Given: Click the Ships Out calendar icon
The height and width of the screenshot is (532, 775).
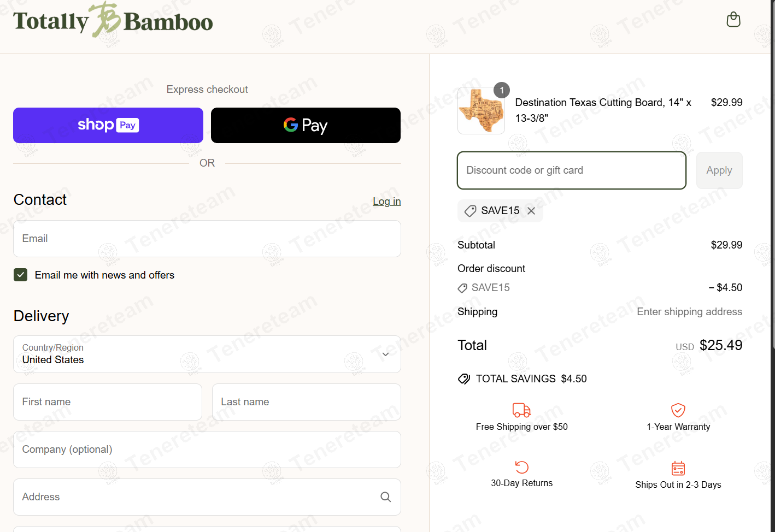Looking at the screenshot, I should [678, 468].
